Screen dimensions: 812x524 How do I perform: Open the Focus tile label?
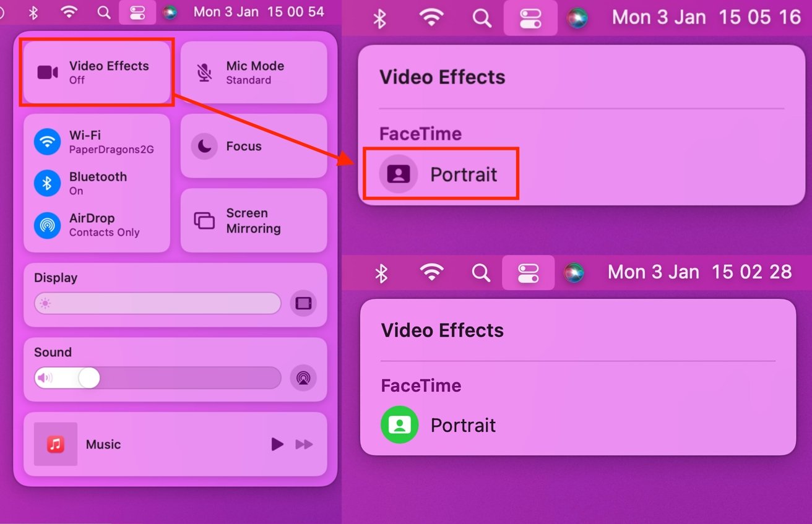(x=244, y=147)
